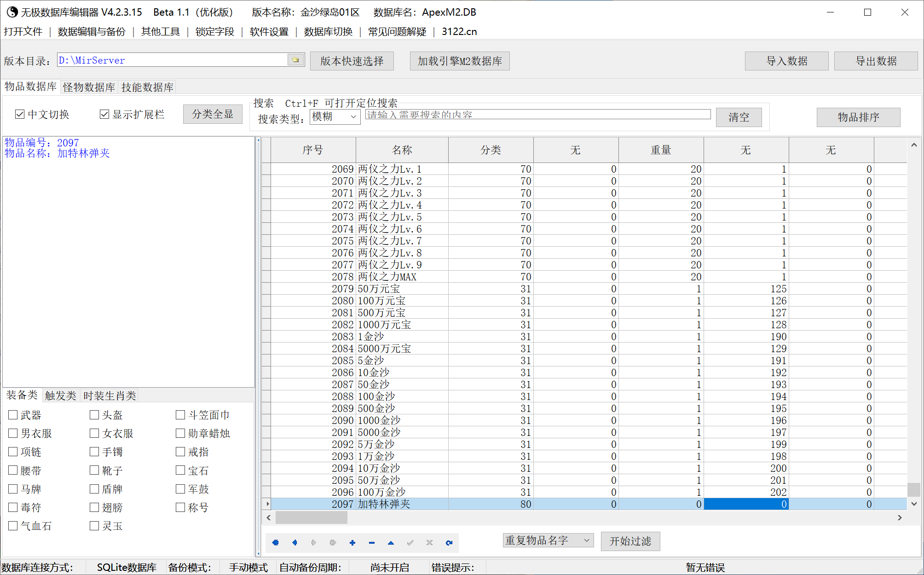Click 导入数据 button
Screen dimensions: 924x575
pyautogui.click(x=787, y=61)
